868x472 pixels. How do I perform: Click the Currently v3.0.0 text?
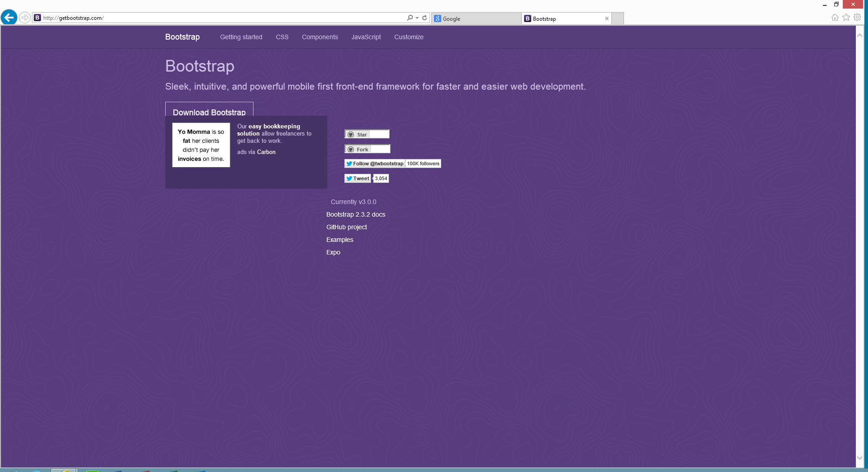pyautogui.click(x=353, y=202)
